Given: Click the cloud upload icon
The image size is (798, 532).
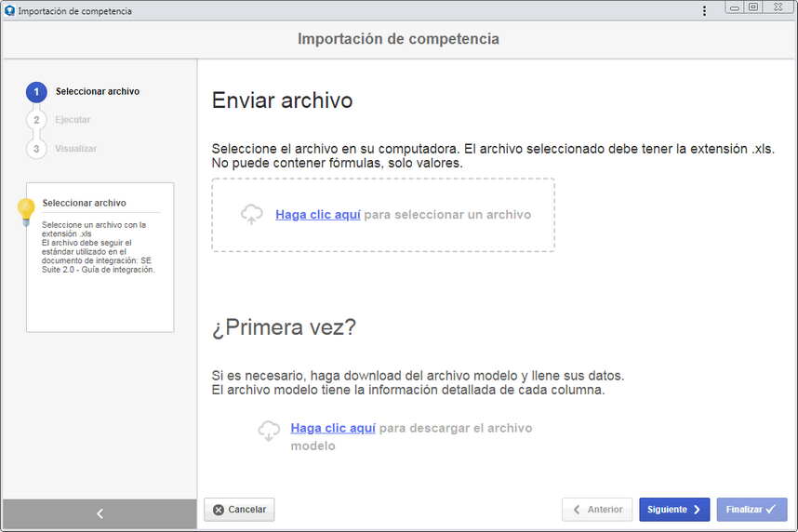Looking at the screenshot, I should (251, 214).
